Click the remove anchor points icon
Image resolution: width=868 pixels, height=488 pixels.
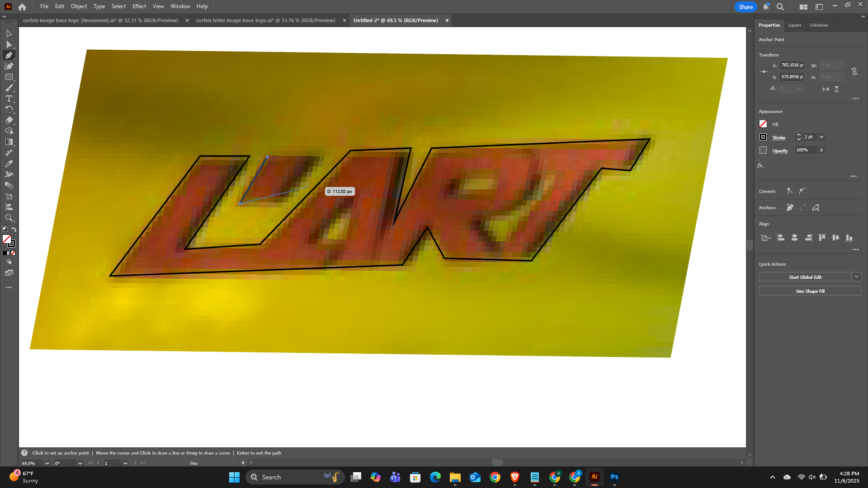(790, 207)
